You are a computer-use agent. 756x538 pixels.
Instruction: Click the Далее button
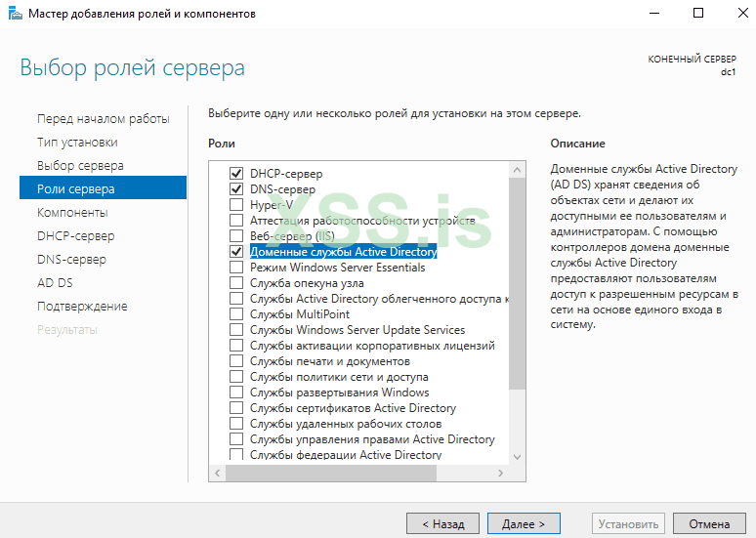point(524,523)
